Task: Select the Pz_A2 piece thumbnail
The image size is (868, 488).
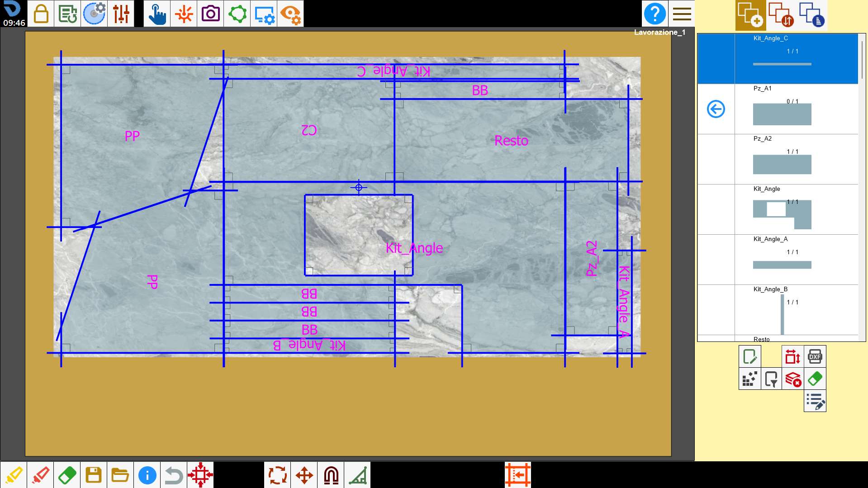Action: (x=782, y=164)
